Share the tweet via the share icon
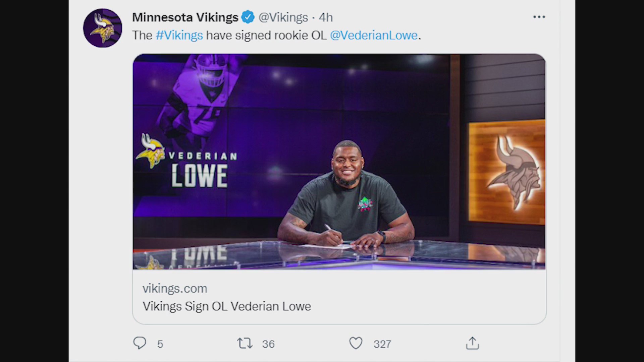This screenshot has height=362, width=644. 472,343
